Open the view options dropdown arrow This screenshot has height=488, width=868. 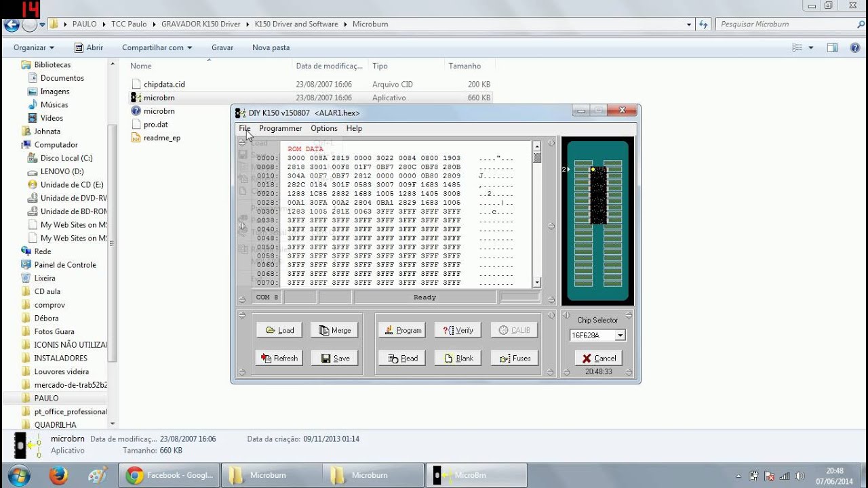coord(811,47)
